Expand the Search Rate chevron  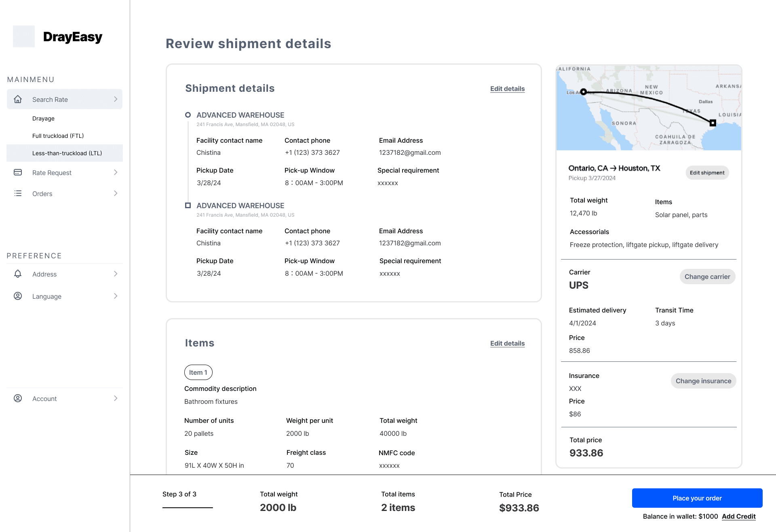[x=116, y=99]
